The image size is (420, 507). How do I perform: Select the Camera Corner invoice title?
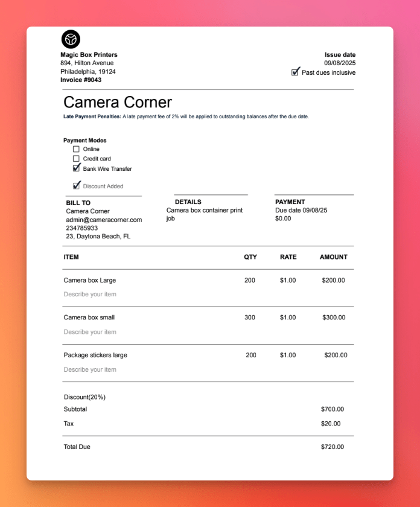(x=118, y=102)
